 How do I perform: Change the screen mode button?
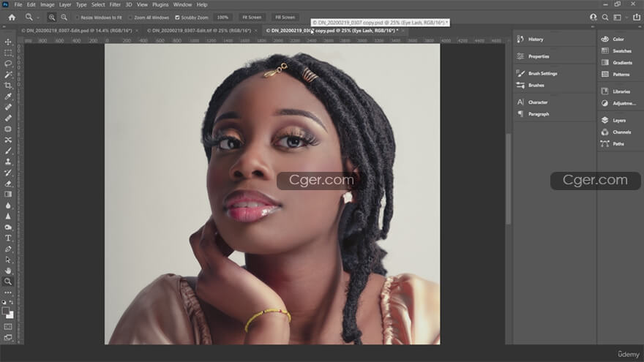(x=8, y=337)
